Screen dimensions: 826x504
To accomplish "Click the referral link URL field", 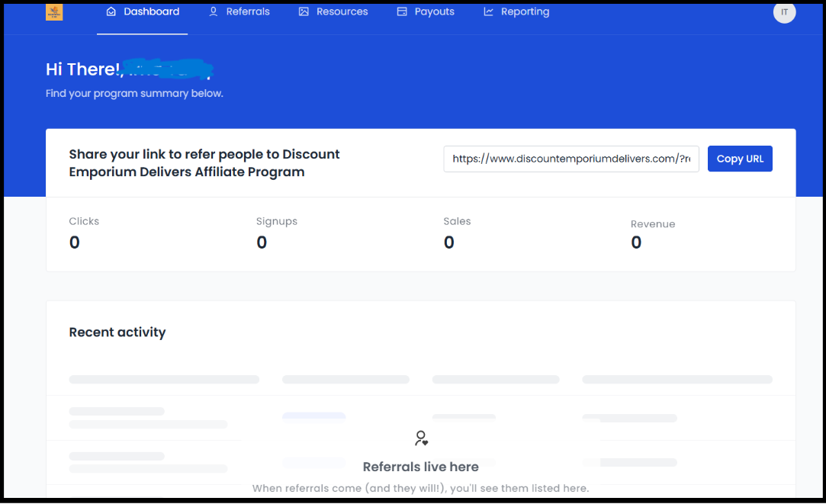I will (571, 159).
